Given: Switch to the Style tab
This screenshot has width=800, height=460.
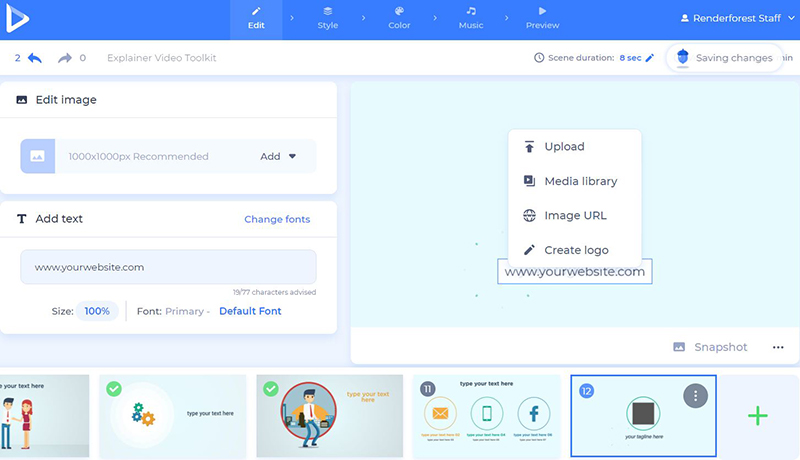Looking at the screenshot, I should tap(327, 18).
